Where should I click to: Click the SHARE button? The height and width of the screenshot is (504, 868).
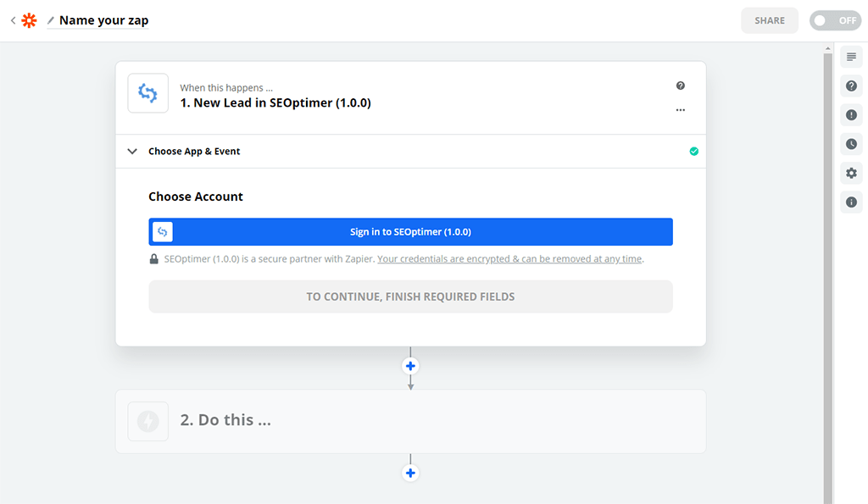tap(769, 20)
